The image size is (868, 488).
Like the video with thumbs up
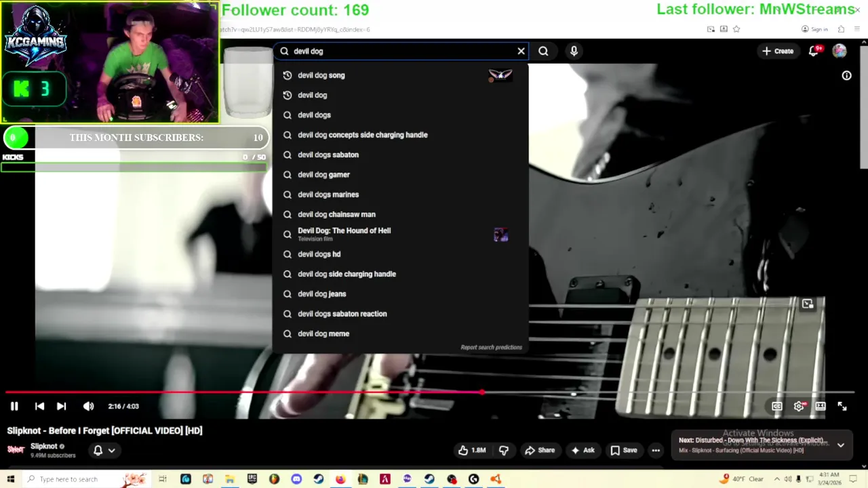click(472, 450)
